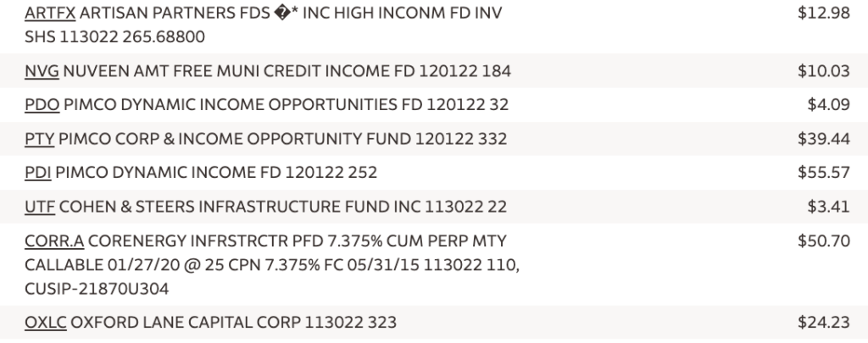868x343 pixels.
Task: Open the UTF ticker symbol link
Action: point(41,207)
